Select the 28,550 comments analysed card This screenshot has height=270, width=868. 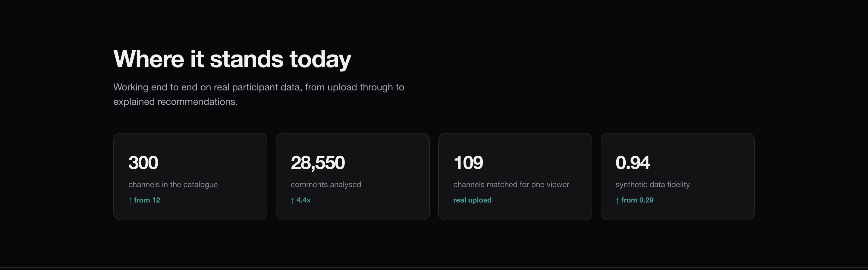coord(352,176)
